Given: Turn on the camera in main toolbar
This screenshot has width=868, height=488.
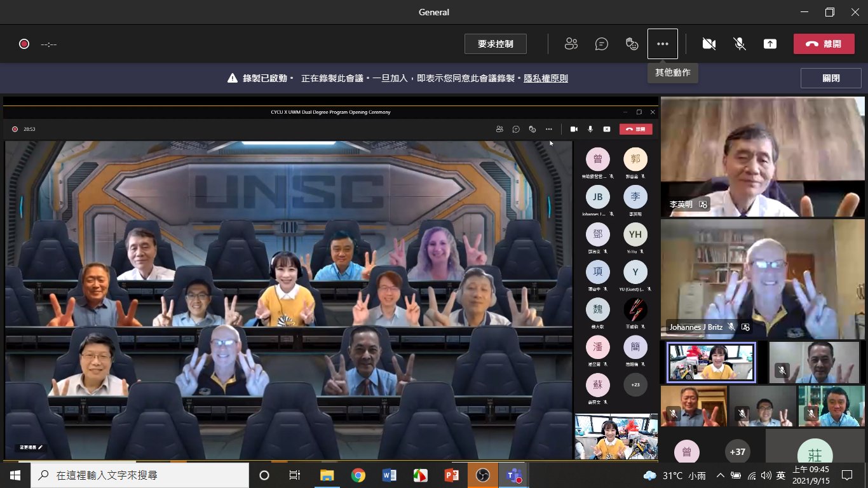Looking at the screenshot, I should pos(709,44).
